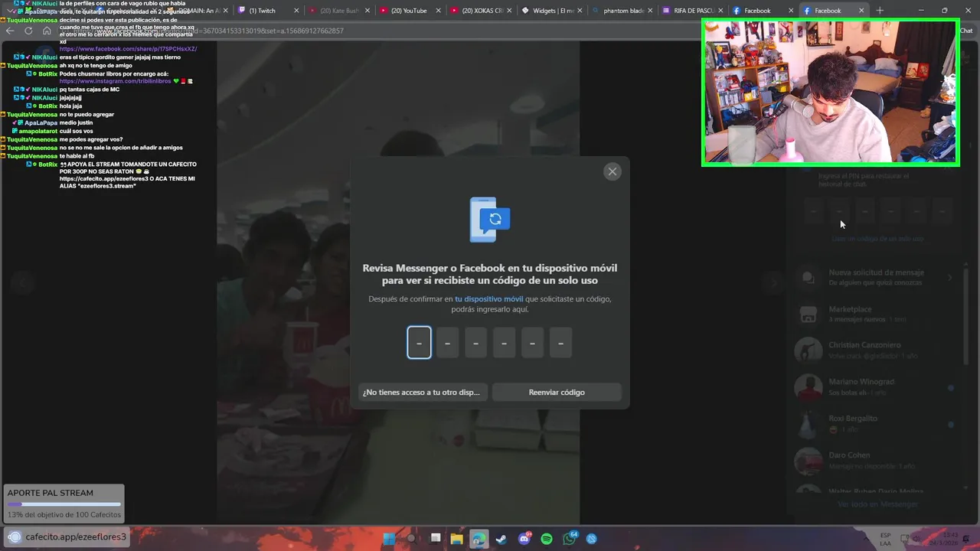Open chat with Christian Canzoniero
Screen dimensions: 980x551
876,350
